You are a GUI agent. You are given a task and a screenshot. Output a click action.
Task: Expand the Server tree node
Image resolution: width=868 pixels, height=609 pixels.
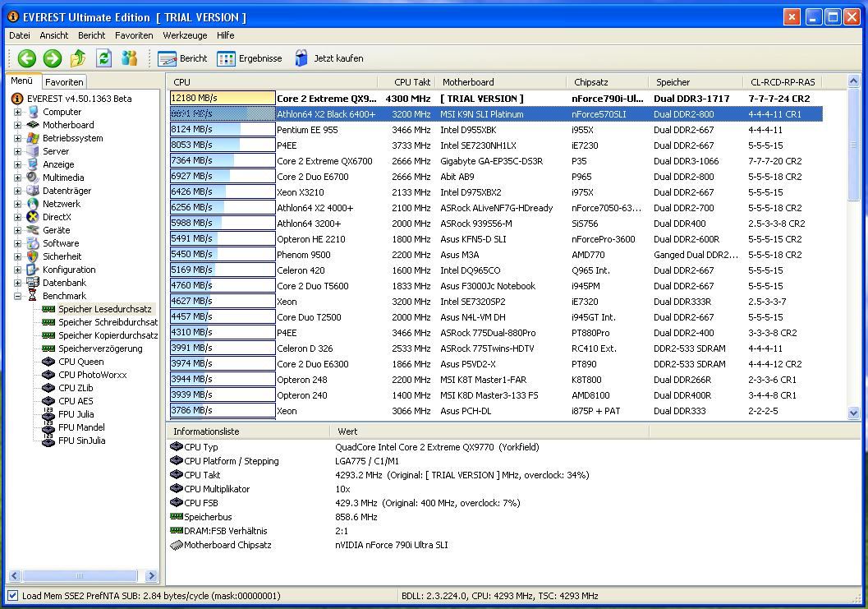tap(18, 151)
